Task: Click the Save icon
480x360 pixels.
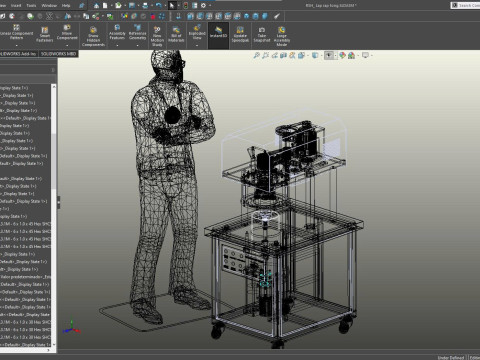Action: (132, 5)
